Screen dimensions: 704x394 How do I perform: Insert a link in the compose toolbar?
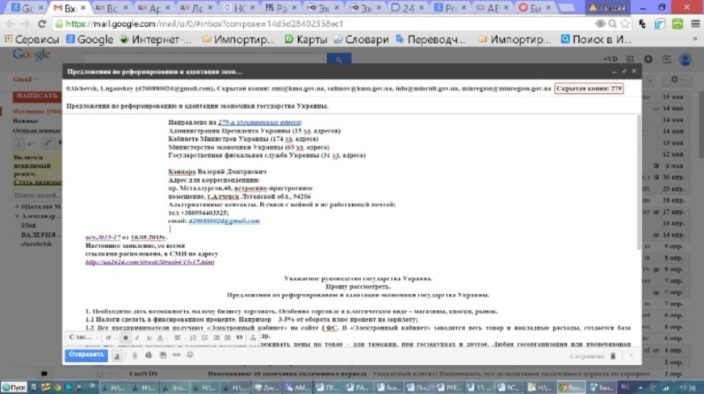[x=176, y=355]
